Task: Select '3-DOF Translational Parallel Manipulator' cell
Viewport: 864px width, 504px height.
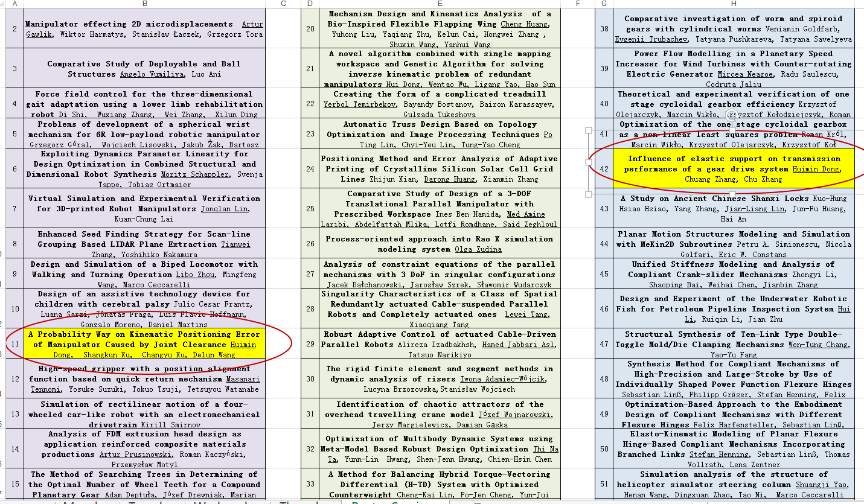Action: pos(440,208)
